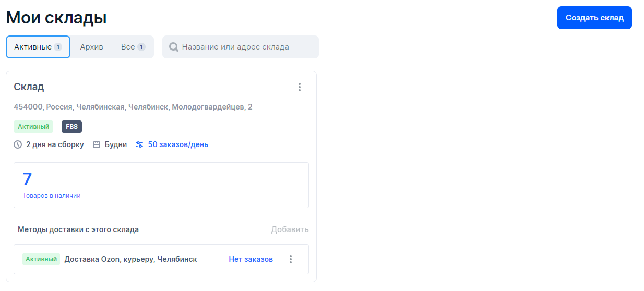The width and height of the screenshot is (644, 291).
Task: Click the sliders icon beside 50 заказов/день
Action: [x=139, y=144]
